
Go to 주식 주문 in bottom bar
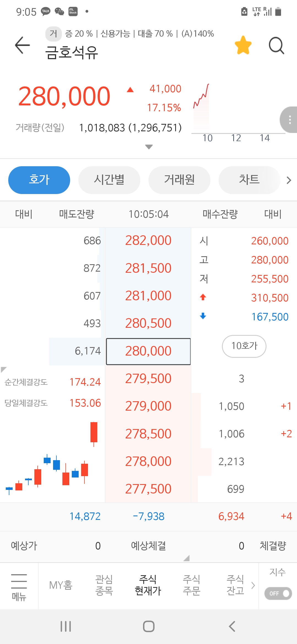point(192,585)
